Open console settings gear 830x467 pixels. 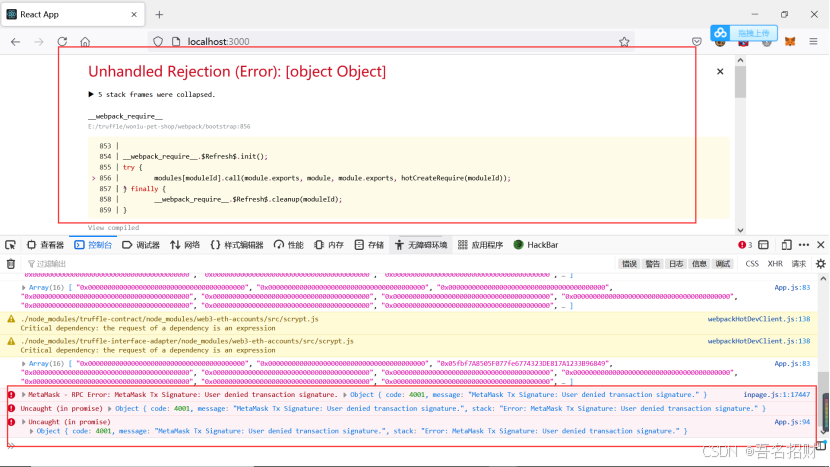(820, 264)
